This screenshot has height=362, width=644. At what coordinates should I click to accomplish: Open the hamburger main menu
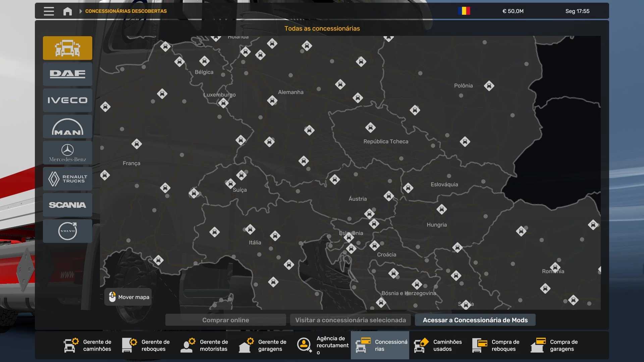[49, 11]
